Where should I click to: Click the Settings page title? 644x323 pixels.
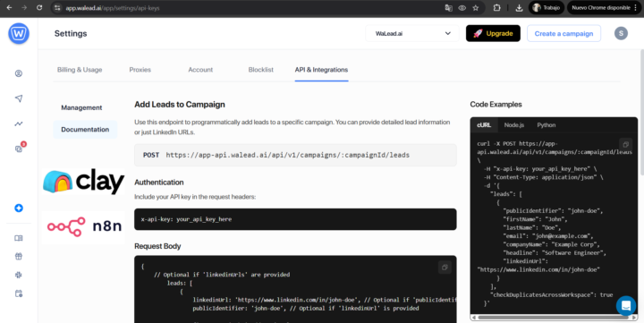click(x=71, y=33)
